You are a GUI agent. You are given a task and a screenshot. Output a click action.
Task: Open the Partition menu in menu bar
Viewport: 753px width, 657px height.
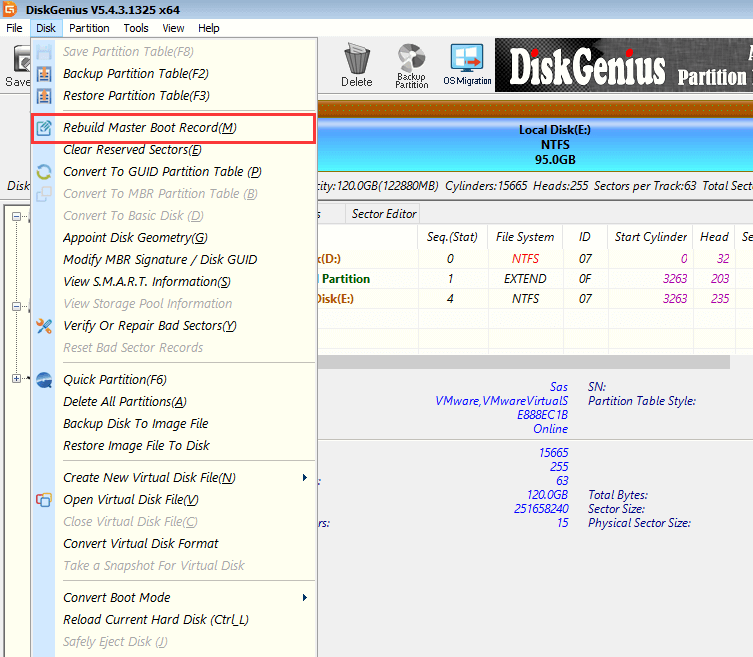point(90,28)
